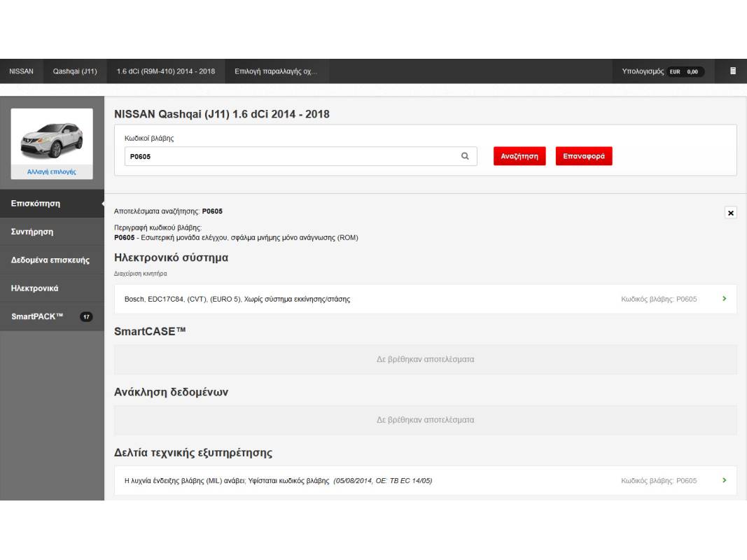Select the Qashqai (J11) breadcrumb
Image resolution: width=747 pixels, height=560 pixels.
(x=75, y=71)
